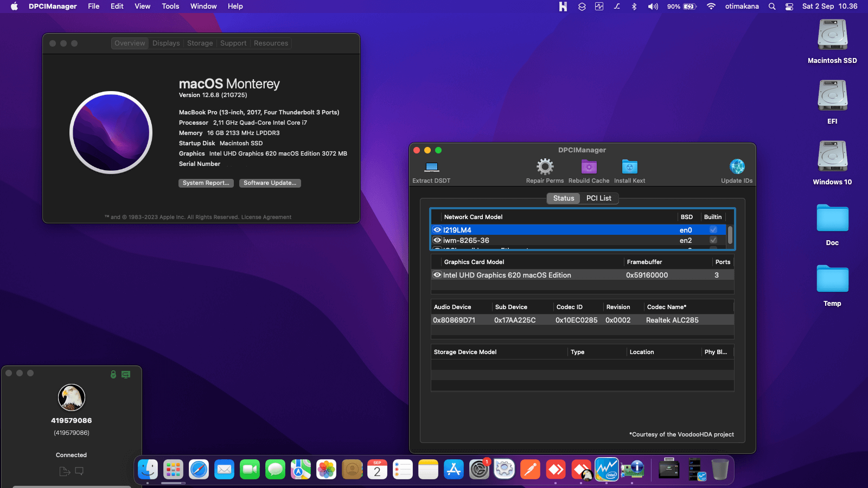Toggle eye icon for Intel UHD Graphics 620
The width and height of the screenshot is (868, 488).
point(437,275)
